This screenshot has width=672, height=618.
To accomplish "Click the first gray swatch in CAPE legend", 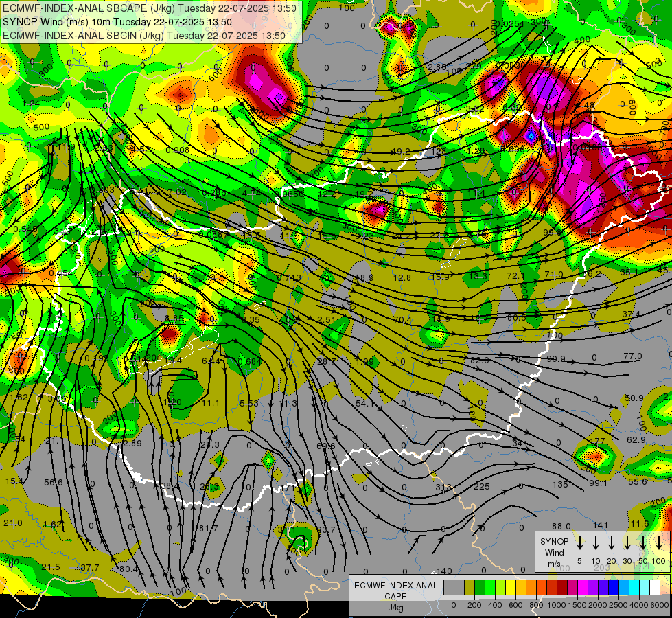I will [449, 588].
